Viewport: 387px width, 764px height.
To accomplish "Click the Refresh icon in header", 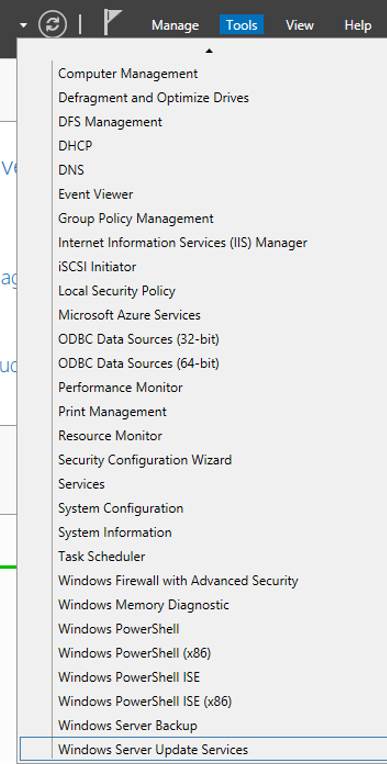I will coord(52,24).
